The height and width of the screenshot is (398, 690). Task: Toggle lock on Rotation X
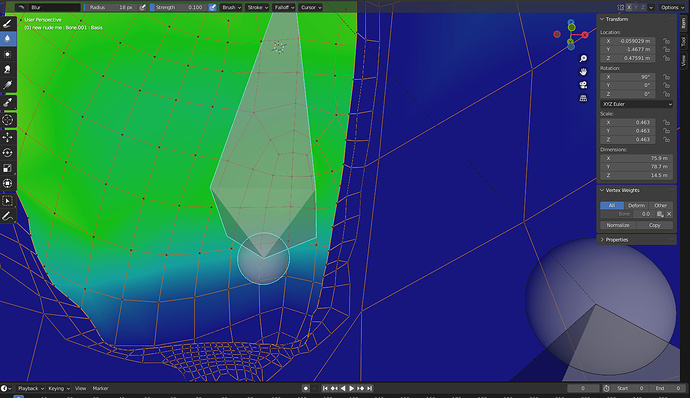666,77
